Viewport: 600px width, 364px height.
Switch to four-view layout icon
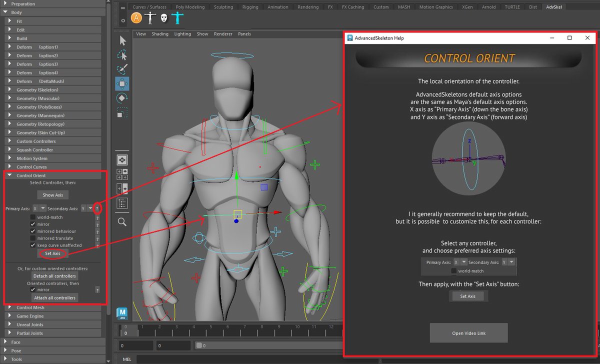122,174
